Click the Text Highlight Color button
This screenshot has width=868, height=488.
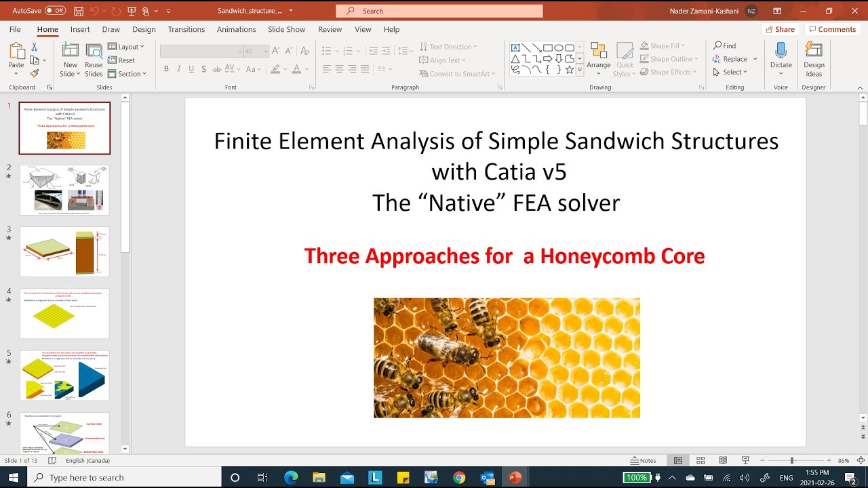(275, 69)
